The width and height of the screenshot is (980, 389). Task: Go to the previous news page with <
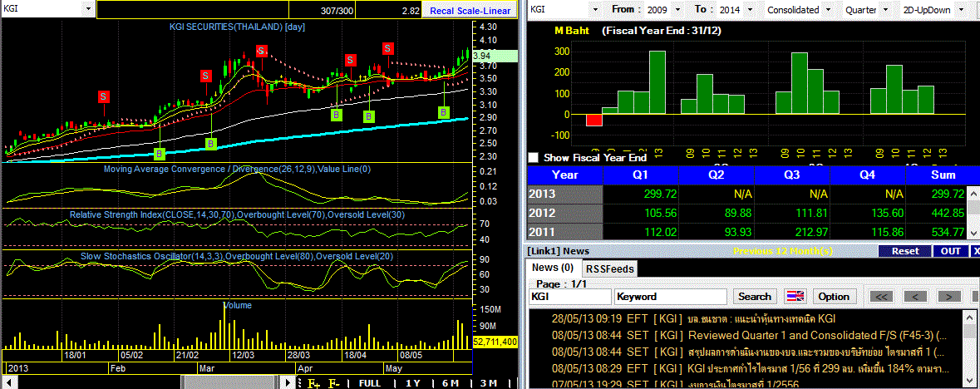pyautogui.click(x=916, y=297)
